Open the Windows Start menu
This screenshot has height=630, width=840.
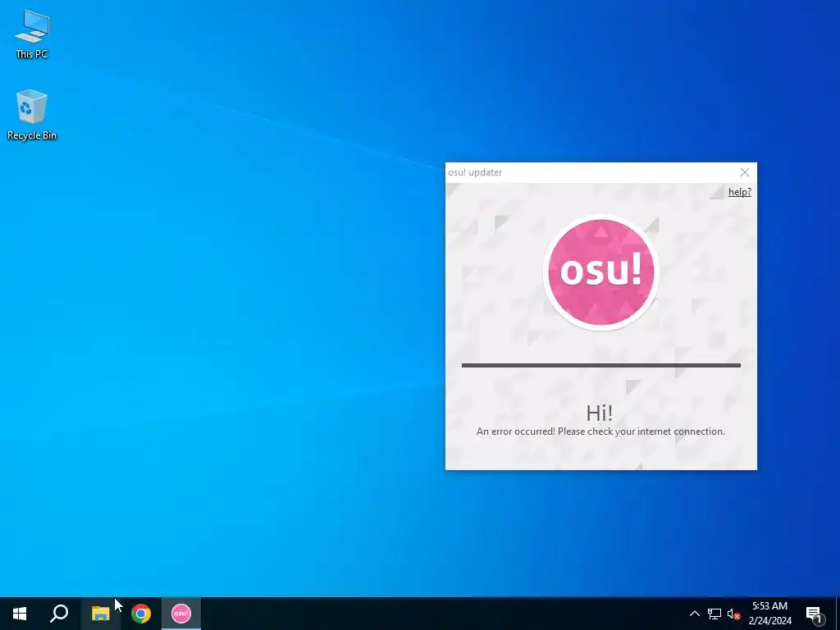(x=20, y=614)
